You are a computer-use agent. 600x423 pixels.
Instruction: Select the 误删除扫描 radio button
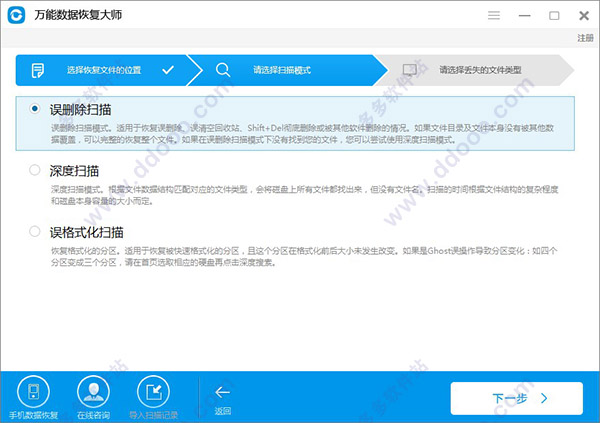(x=34, y=109)
